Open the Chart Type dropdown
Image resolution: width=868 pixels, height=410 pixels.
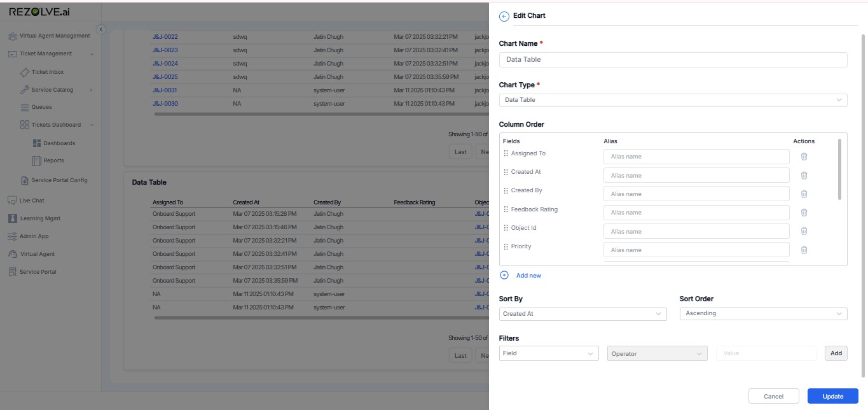click(673, 100)
